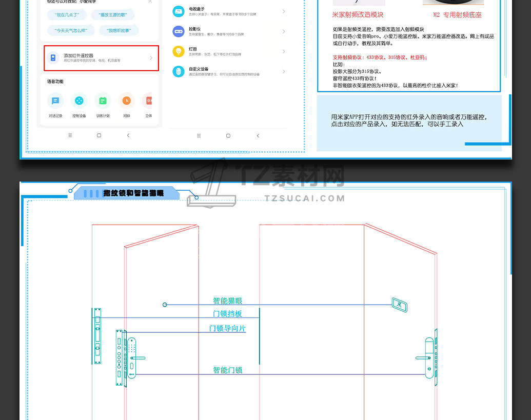Screen dimensions: 531x420
Task: Tap the home square icon under the device list screen
Action: point(228,136)
